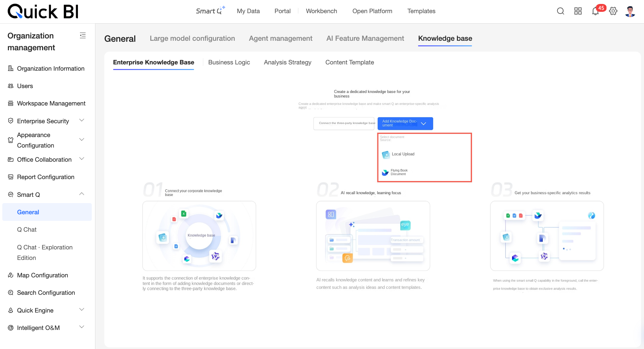This screenshot has height=349, width=644.
Task: Click the Organization Information building icon
Action: tap(11, 68)
